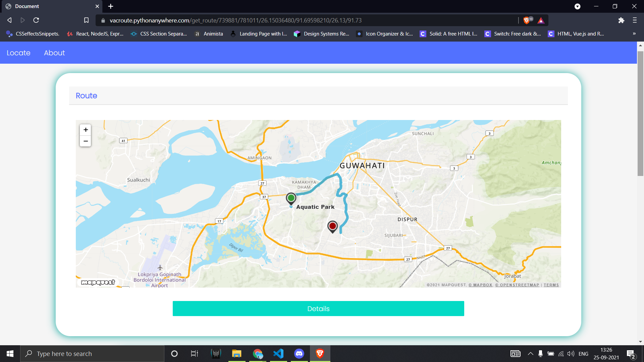
Task: Open the map Terms link
Action: click(551, 285)
